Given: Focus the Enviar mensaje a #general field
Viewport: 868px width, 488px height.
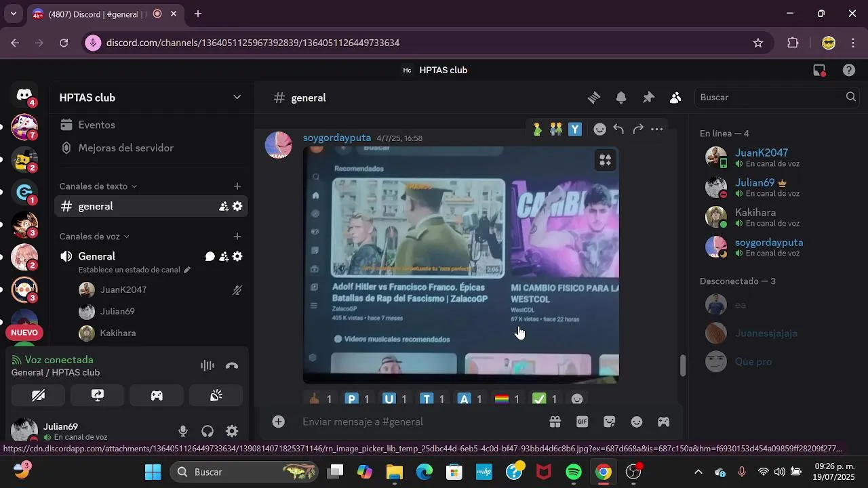Looking at the screenshot, I should click(x=420, y=422).
